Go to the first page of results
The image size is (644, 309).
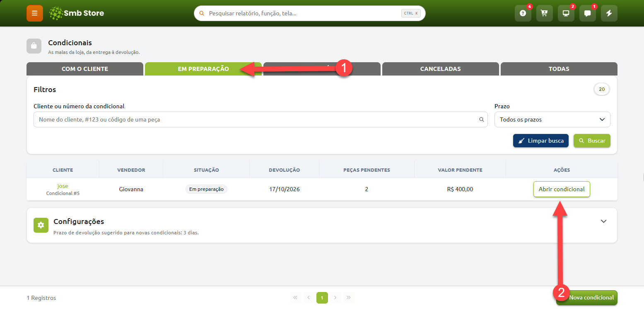point(295,297)
